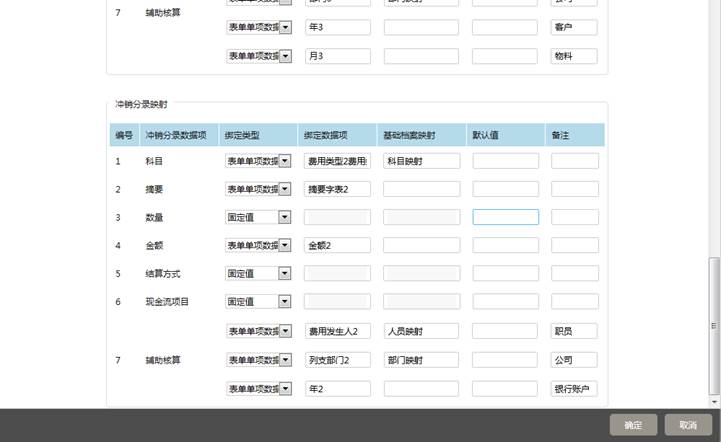Click the 摘要字表2 binding data field
This screenshot has height=442, width=721.
[337, 189]
